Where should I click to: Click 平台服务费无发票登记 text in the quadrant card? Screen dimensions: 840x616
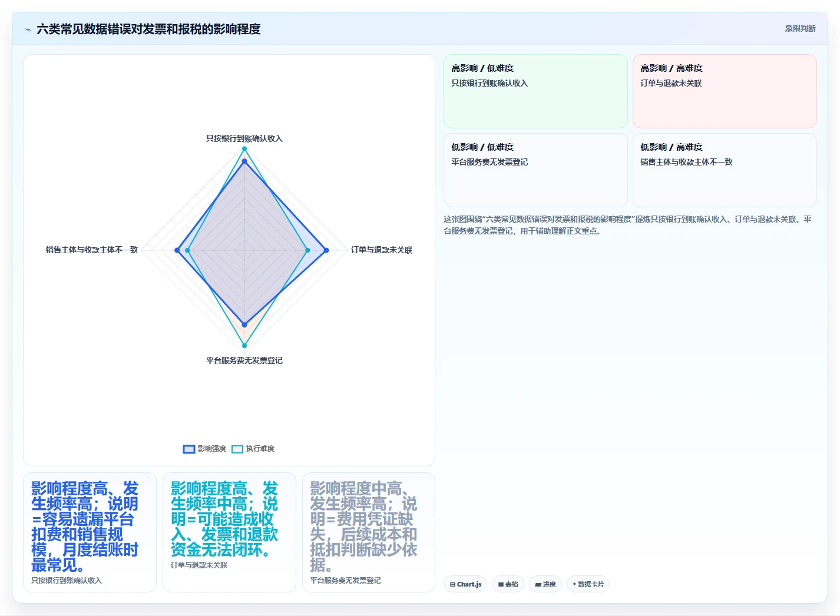tap(490, 162)
